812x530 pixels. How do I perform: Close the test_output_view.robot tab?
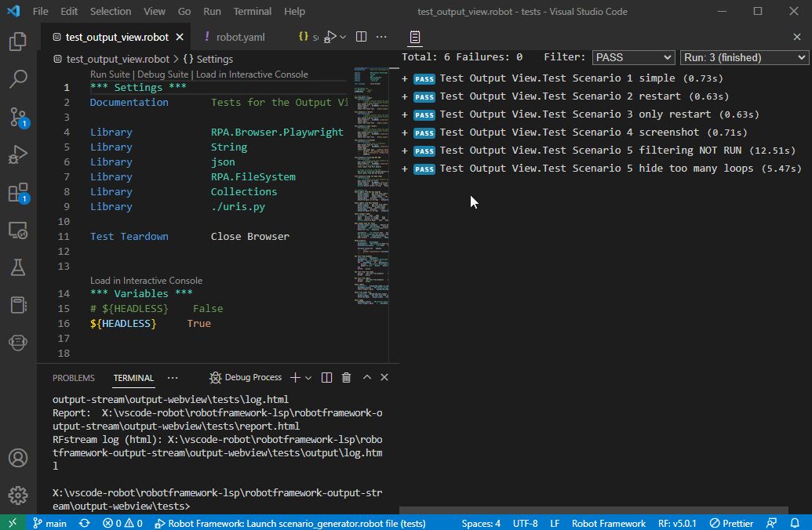[180, 37]
